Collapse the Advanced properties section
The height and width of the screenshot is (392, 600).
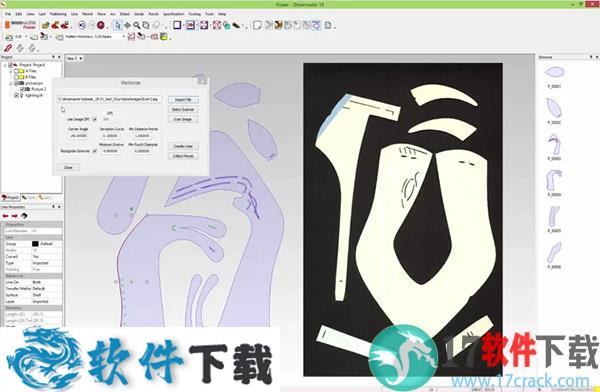33,276
